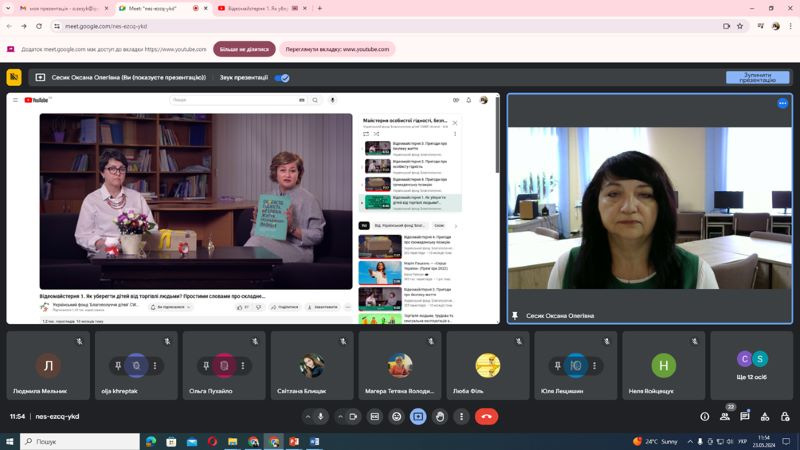This screenshot has width=800, height=450.
Task: Open File Explorer from the taskbar
Action: click(x=233, y=441)
